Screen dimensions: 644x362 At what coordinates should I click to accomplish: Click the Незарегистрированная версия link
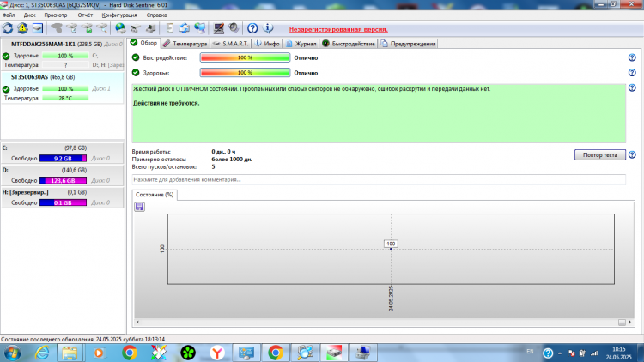(338, 29)
